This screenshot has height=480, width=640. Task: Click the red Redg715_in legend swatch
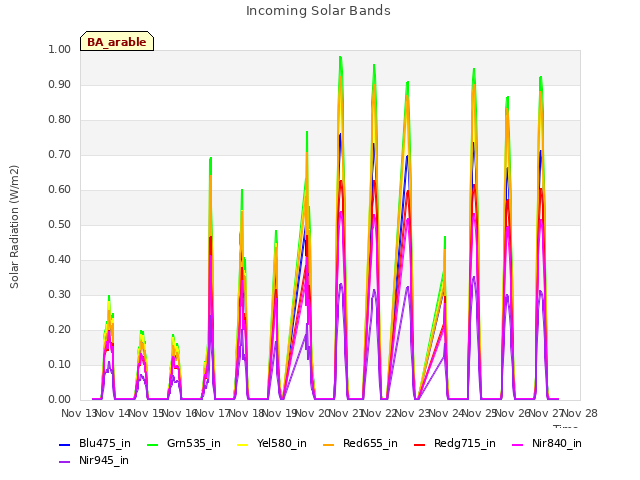419,444
